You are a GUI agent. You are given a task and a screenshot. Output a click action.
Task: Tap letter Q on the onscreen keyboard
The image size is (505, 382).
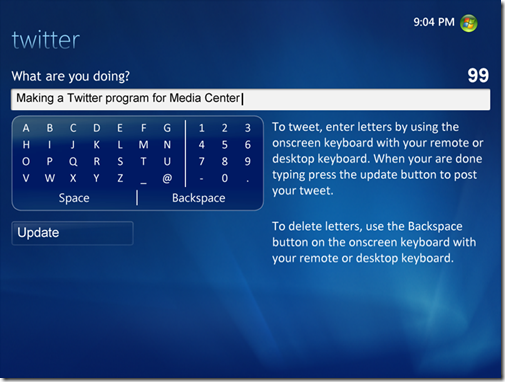73,162
